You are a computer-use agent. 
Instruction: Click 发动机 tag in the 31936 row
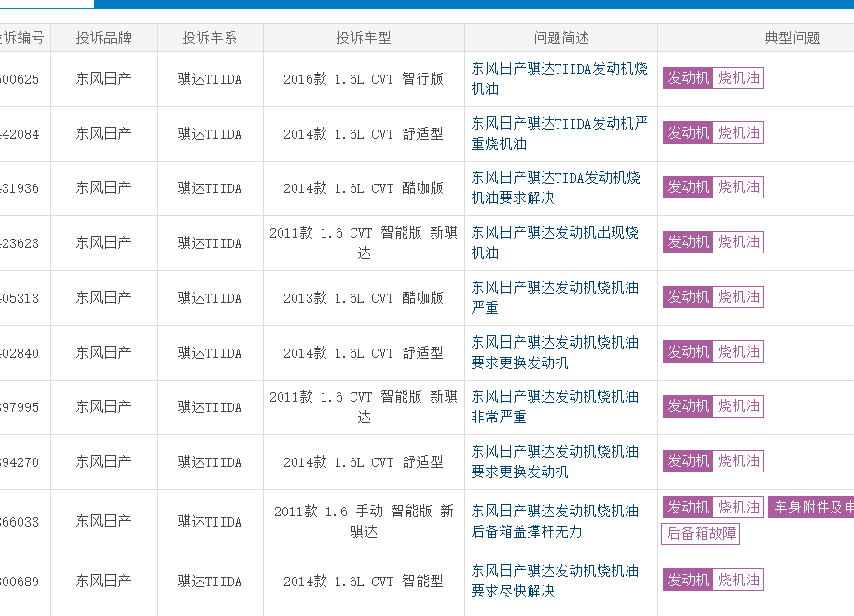click(x=688, y=187)
